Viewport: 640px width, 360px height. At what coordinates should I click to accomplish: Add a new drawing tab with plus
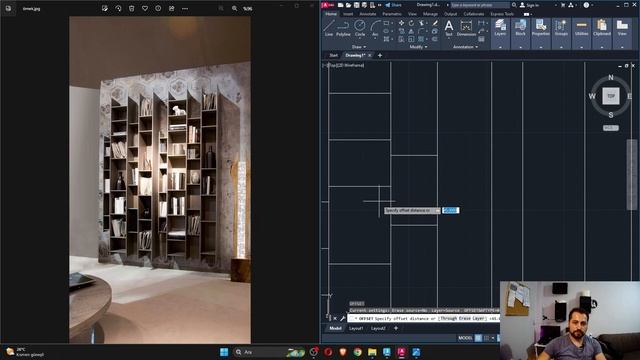click(x=380, y=55)
